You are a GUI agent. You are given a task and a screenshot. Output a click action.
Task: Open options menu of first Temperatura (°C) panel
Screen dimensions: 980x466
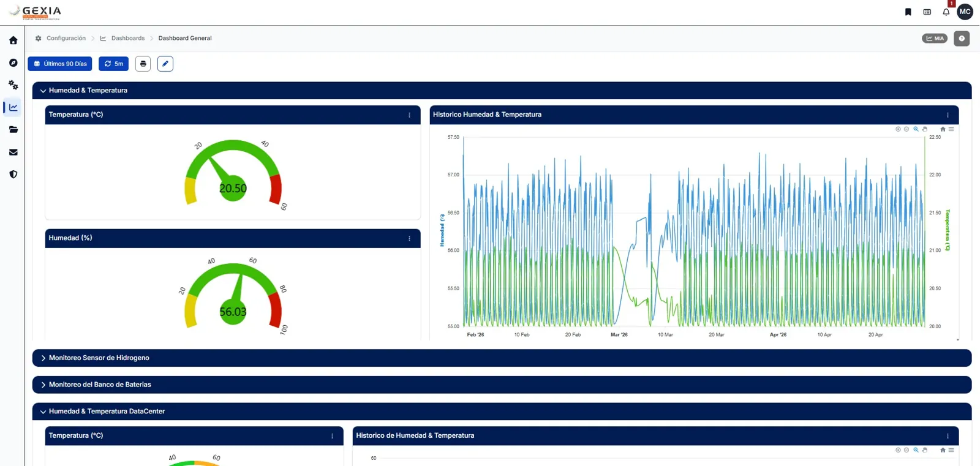click(x=410, y=115)
